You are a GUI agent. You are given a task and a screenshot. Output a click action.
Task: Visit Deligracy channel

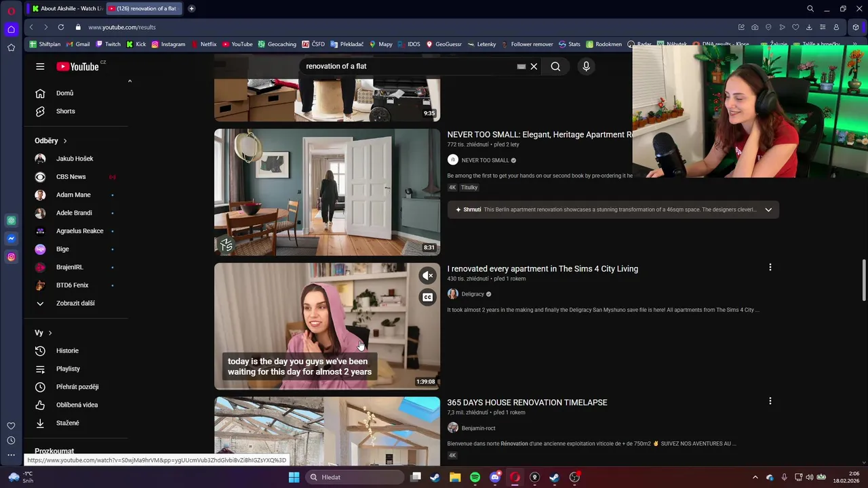tap(473, 294)
